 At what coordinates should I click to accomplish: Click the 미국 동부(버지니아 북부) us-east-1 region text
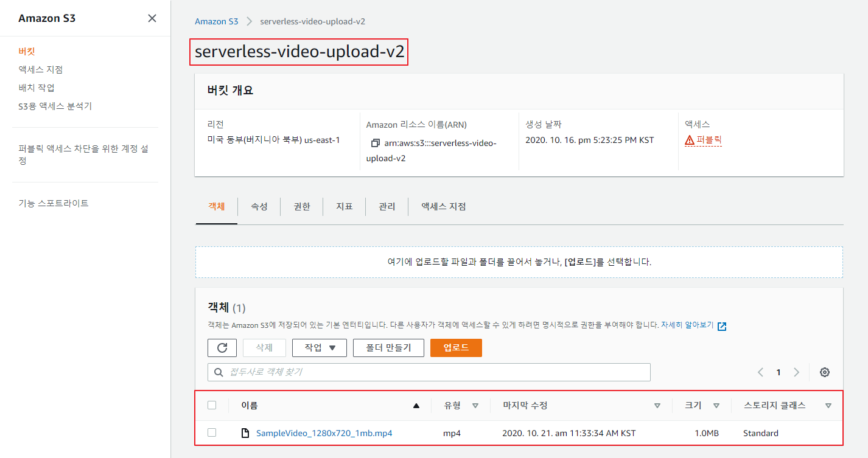pyautogui.click(x=274, y=140)
